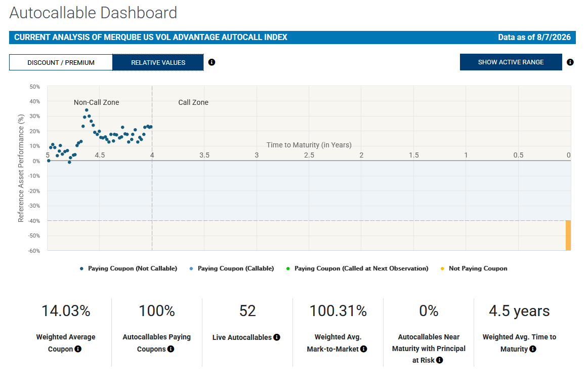Click the Autocallable Dashboard heading

(93, 13)
